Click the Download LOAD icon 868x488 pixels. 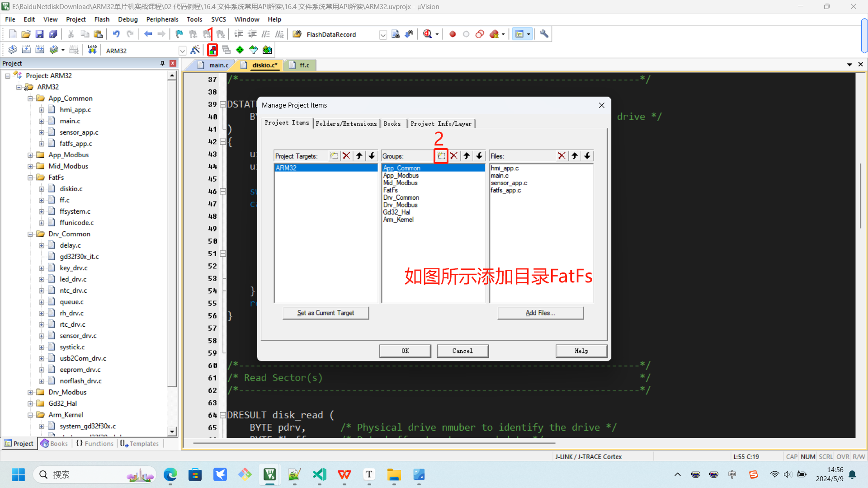click(x=92, y=50)
